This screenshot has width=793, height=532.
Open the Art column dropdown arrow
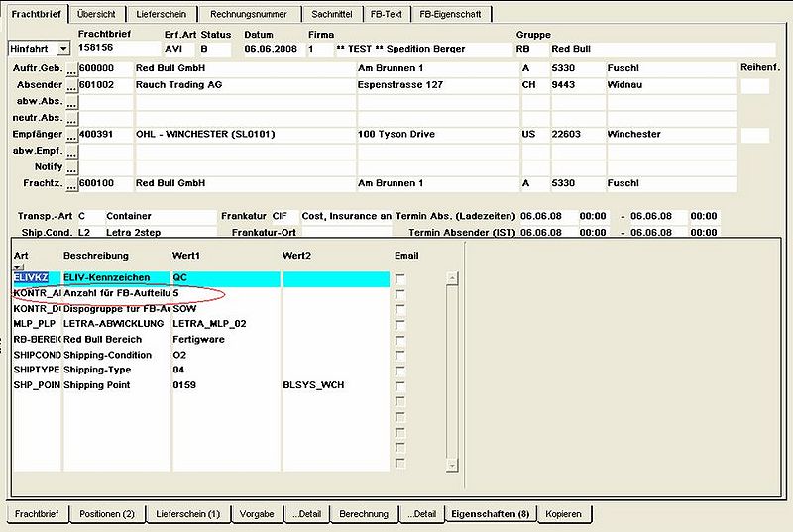click(x=18, y=266)
